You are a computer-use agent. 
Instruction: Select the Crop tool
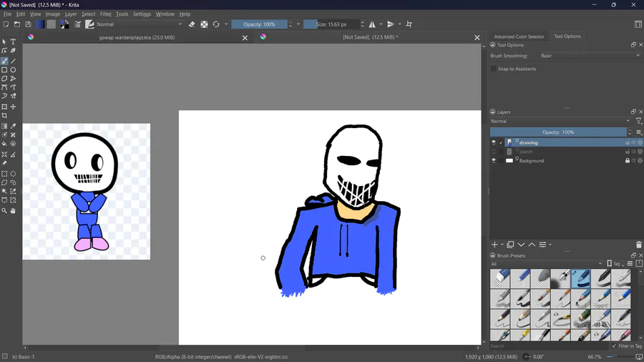[x=4, y=116]
